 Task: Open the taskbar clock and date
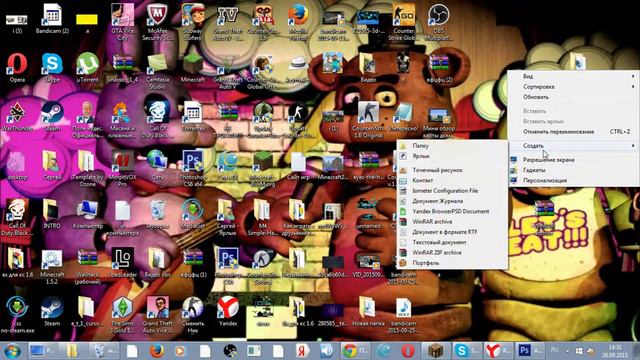[614, 351]
